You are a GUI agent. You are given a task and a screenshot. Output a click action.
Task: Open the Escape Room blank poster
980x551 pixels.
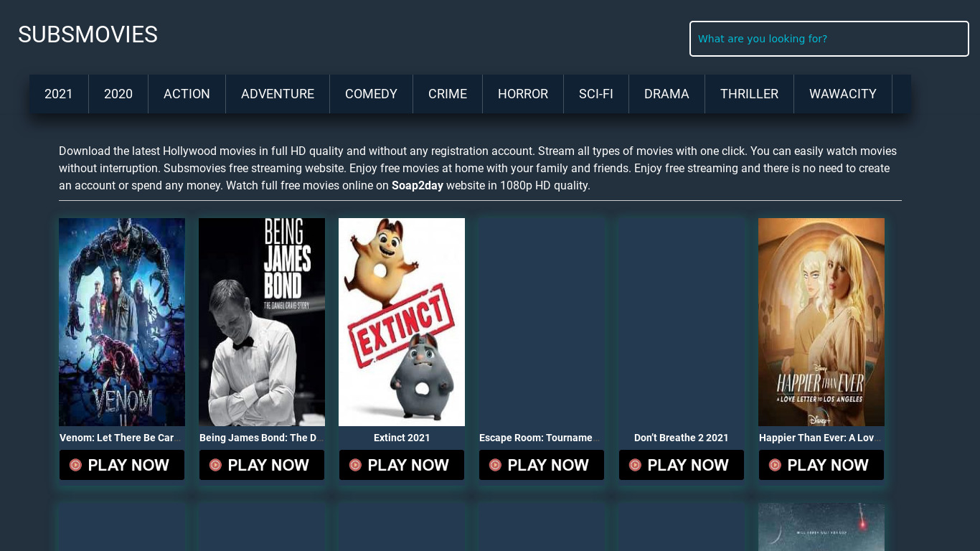pyautogui.click(x=542, y=322)
